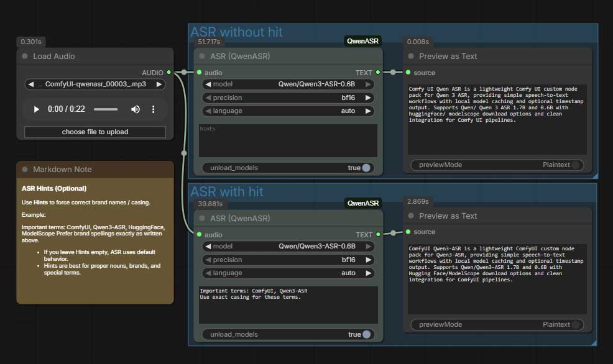Select previous audio file in Load Audio

coord(31,84)
